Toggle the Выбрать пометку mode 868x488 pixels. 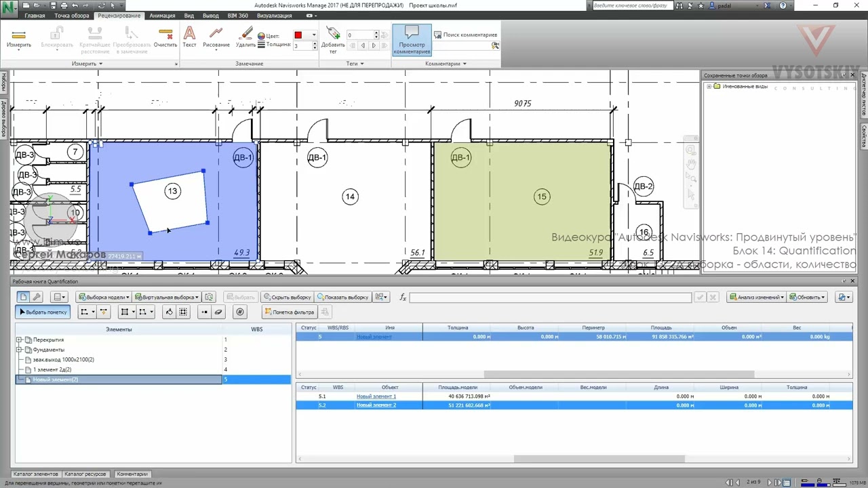[43, 312]
